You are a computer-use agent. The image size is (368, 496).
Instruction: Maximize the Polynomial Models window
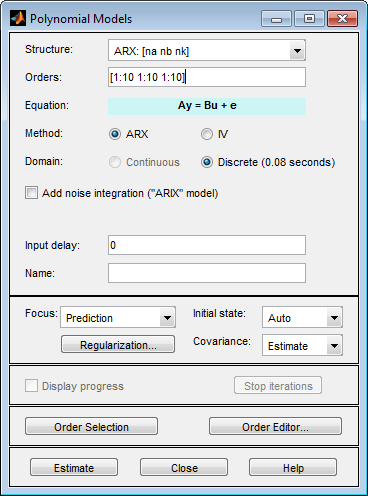coord(309,19)
